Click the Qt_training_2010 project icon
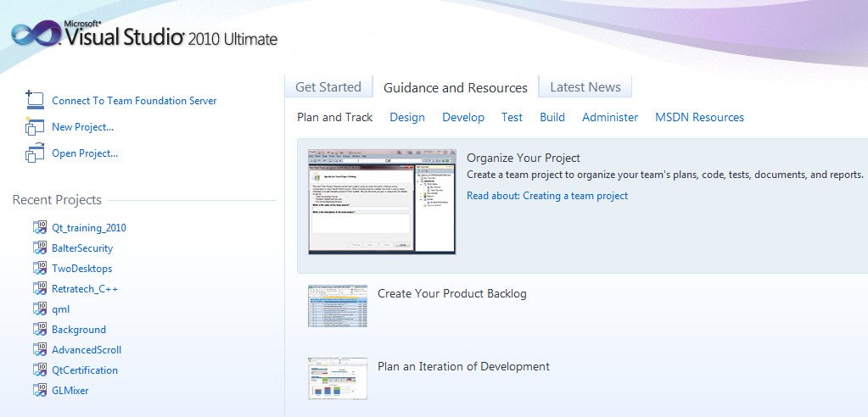Screen dimensions: 868x417 tap(39, 228)
